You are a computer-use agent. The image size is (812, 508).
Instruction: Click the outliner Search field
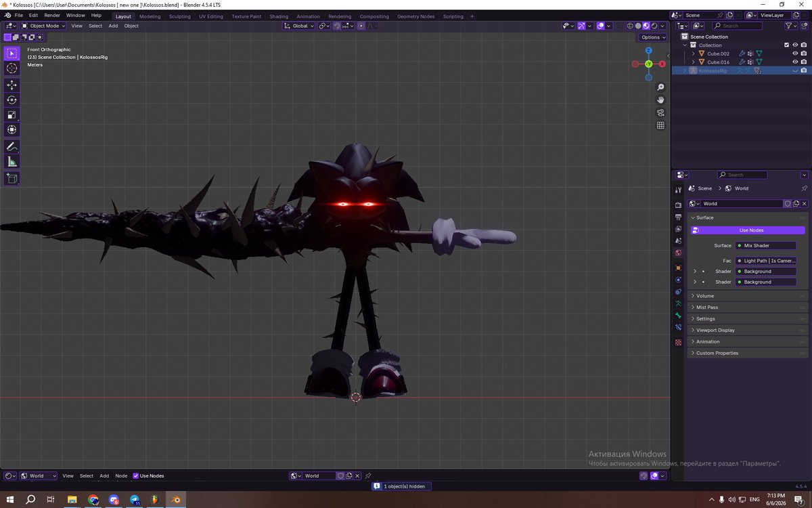(x=737, y=26)
